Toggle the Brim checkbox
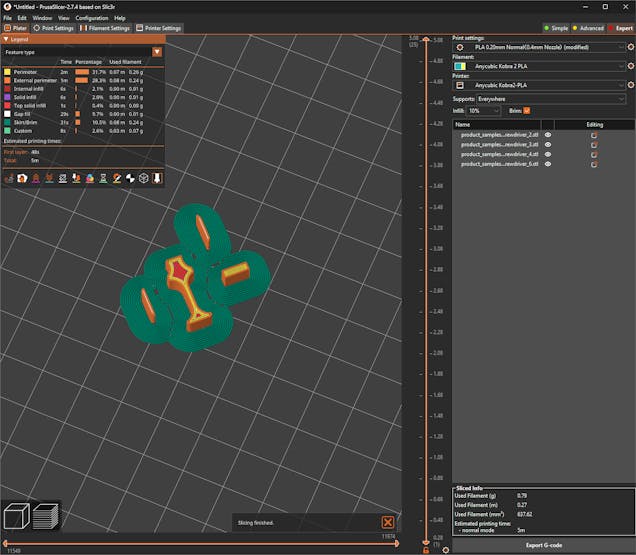636x555 pixels. 526,110
